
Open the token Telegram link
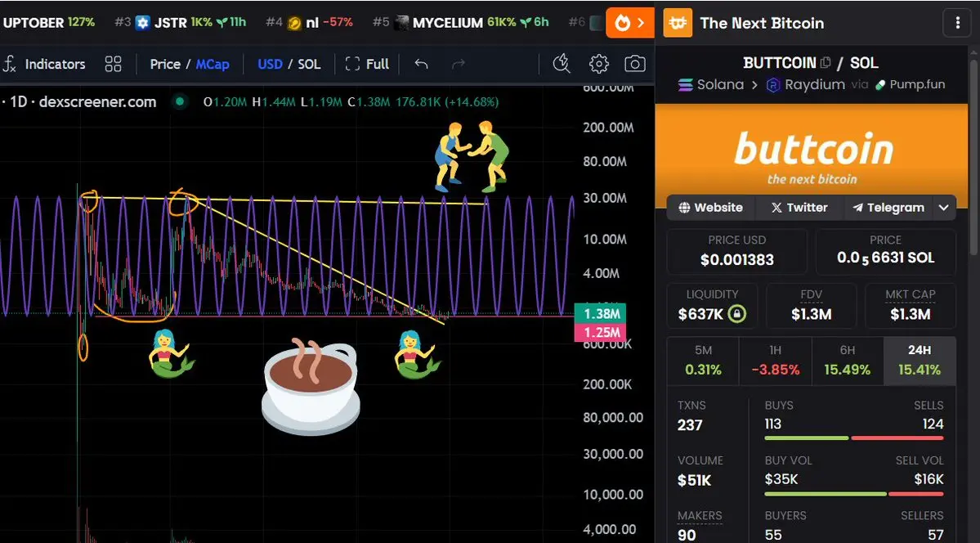coord(888,208)
